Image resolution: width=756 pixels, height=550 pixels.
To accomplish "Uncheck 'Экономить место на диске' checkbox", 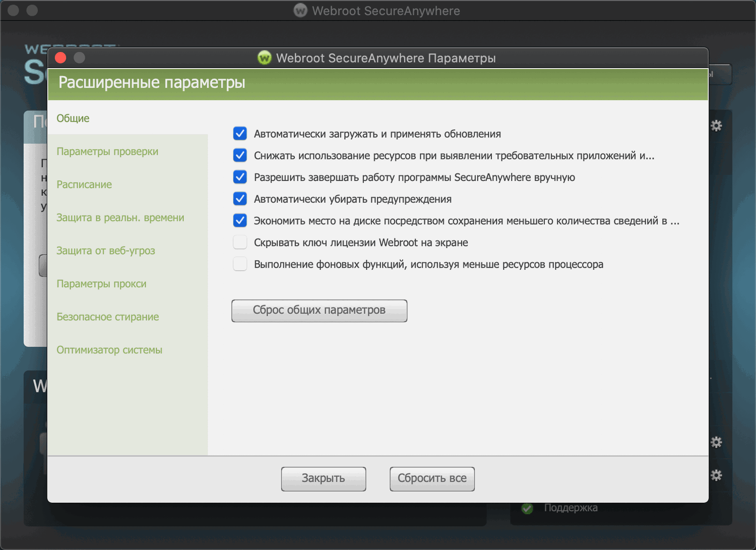I will pos(240,220).
